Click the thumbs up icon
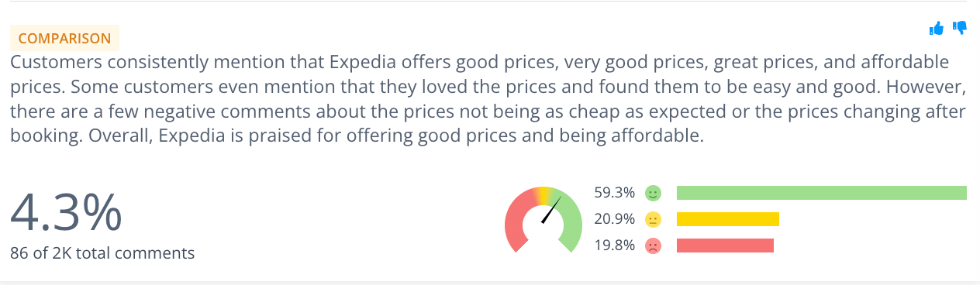The height and width of the screenshot is (285, 980). [936, 29]
